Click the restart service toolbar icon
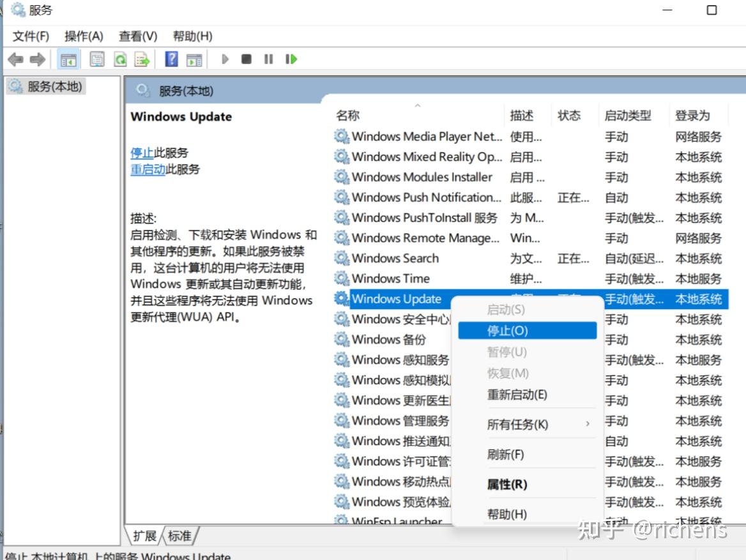This screenshot has width=746, height=560. tap(291, 59)
